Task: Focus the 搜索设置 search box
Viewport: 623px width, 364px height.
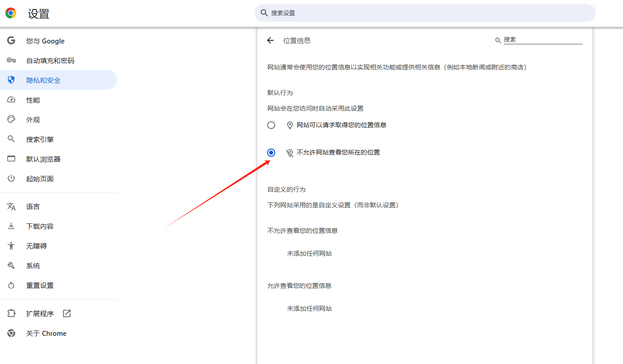Action: point(425,13)
